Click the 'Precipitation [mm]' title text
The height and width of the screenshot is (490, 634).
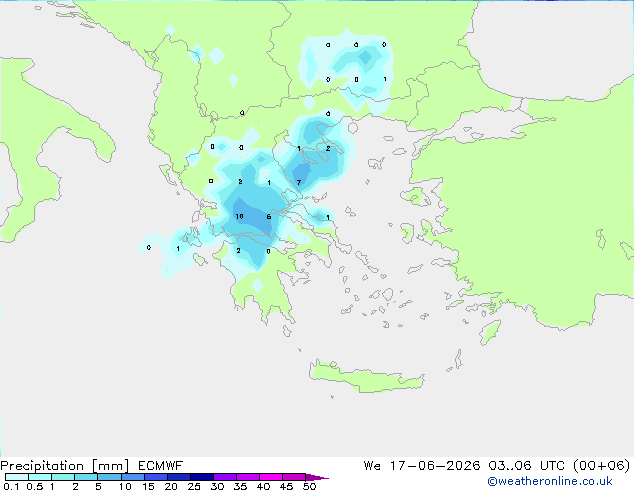point(65,466)
